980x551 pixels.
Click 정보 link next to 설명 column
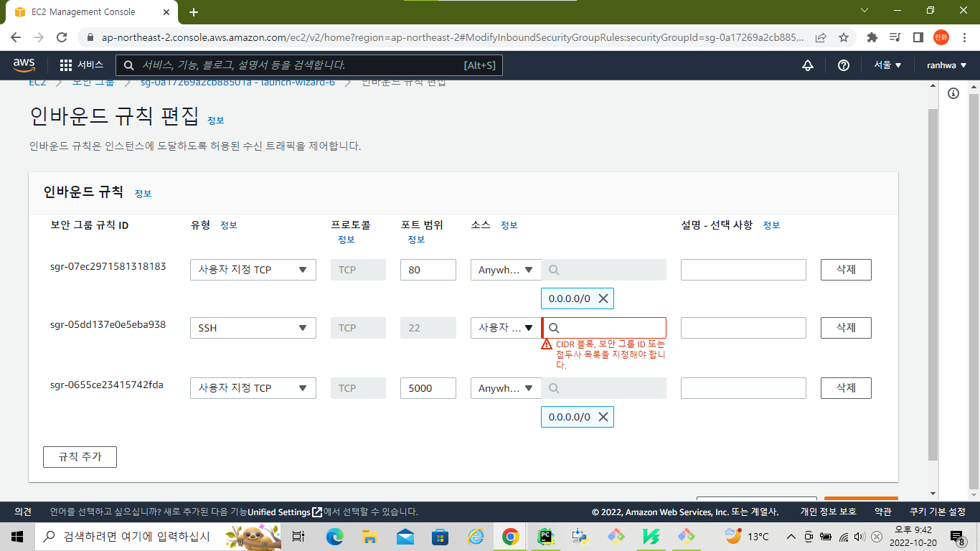click(x=771, y=225)
